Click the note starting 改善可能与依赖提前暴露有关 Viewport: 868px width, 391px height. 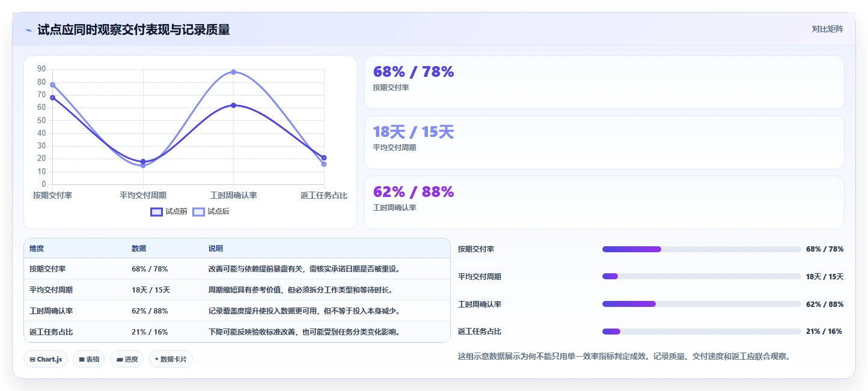tap(304, 269)
